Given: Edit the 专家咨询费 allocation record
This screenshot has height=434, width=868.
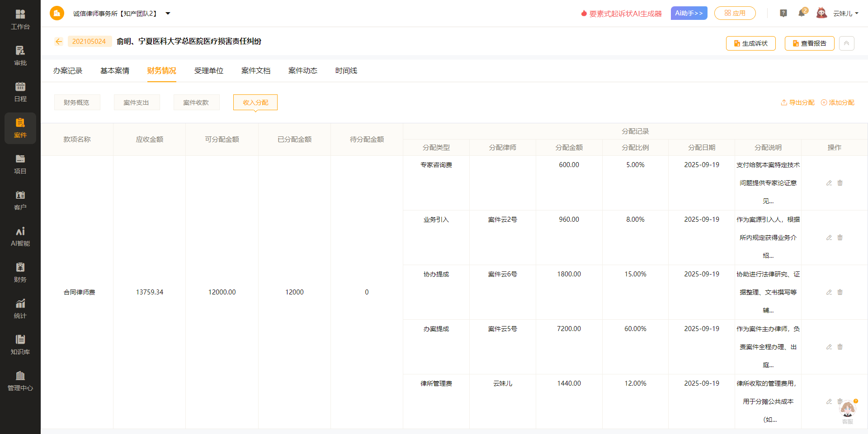Looking at the screenshot, I should 829,183.
